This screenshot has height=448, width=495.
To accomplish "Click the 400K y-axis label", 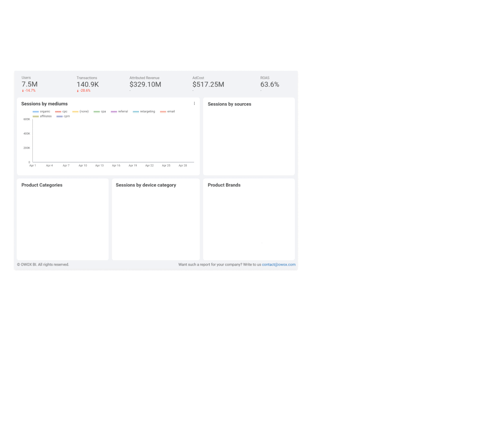I will [x=27, y=134].
